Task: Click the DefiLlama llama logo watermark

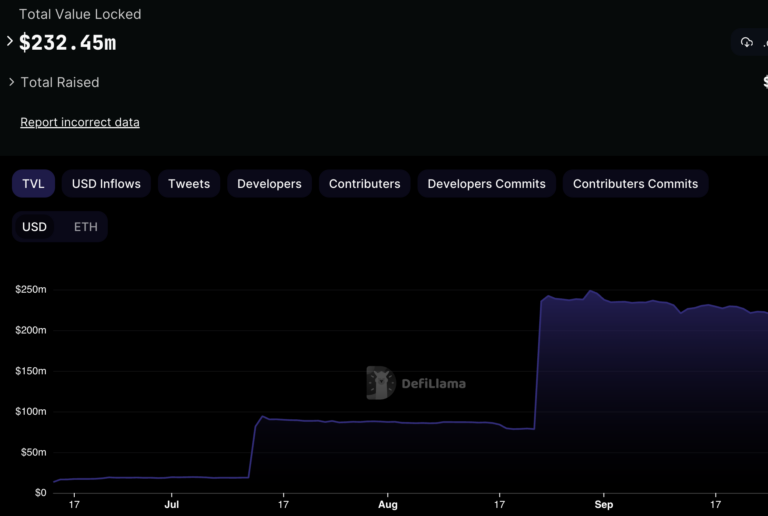Action: click(x=380, y=383)
